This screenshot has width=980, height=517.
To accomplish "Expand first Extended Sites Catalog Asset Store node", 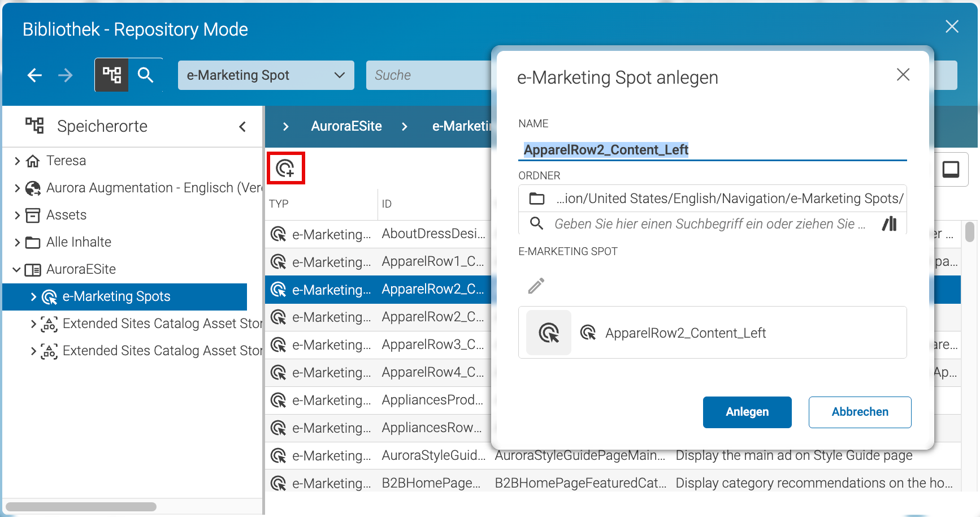I will (33, 324).
